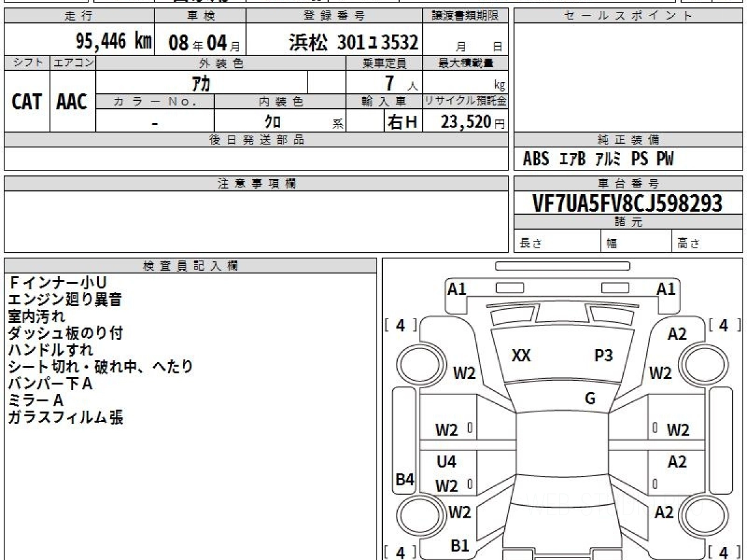This screenshot has width=747, height=560.
Task: Click inspector note ハンドルすれ
Action: 50,350
